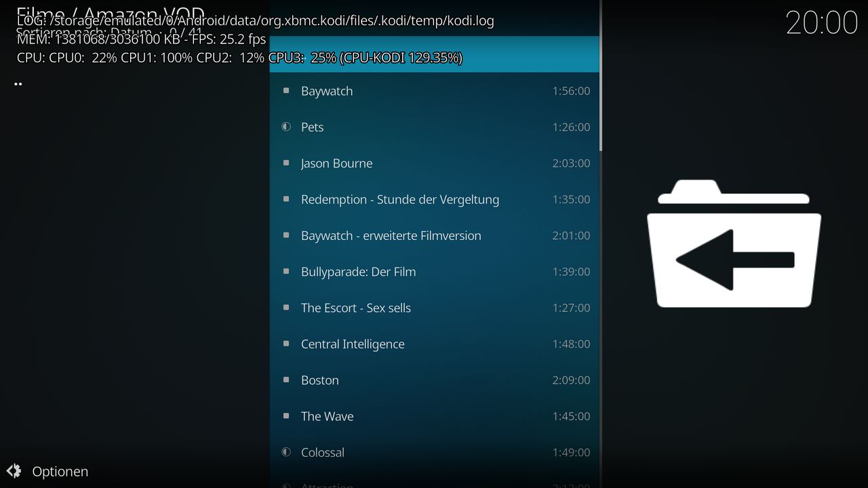Click the square marker before Boston
Screen dimensions: 868x488
click(286, 380)
